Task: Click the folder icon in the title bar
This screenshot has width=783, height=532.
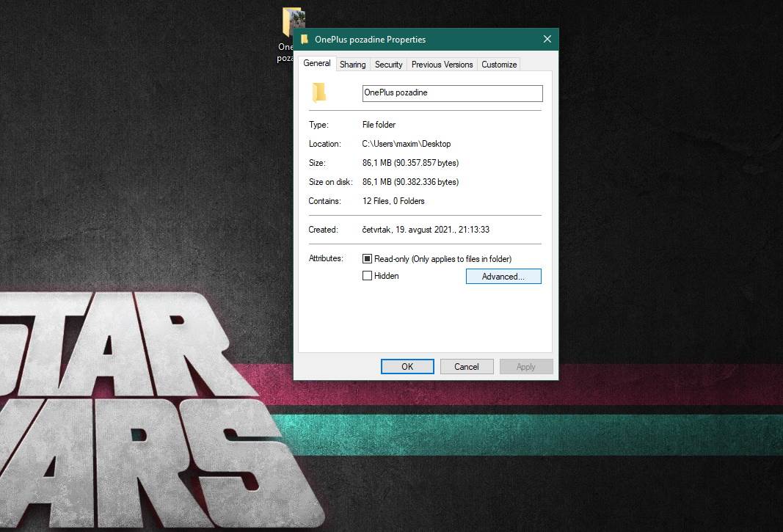Action: pos(305,40)
